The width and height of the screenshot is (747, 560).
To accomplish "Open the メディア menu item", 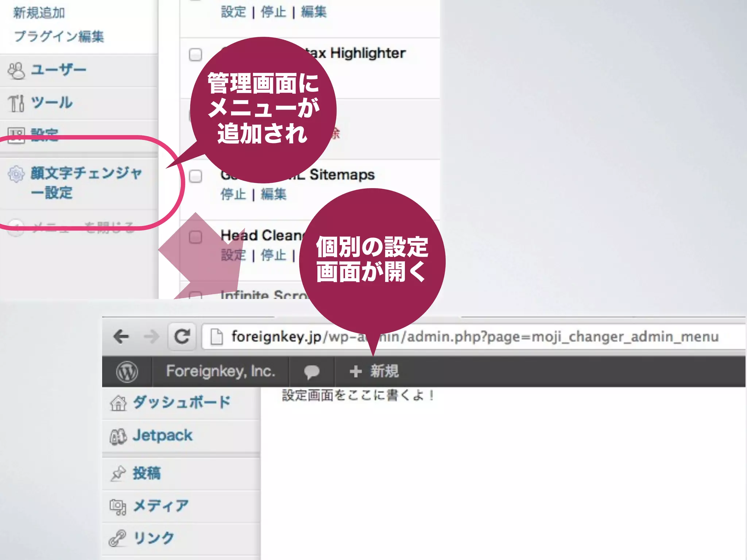I will coord(161,506).
